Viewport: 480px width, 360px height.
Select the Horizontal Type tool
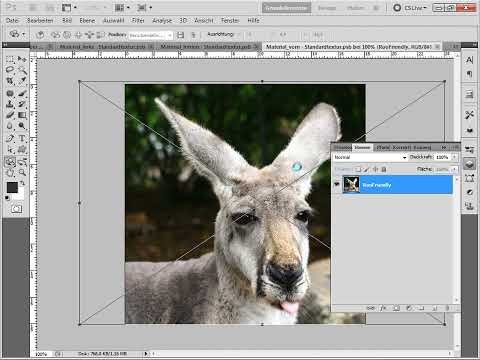tap(22, 138)
